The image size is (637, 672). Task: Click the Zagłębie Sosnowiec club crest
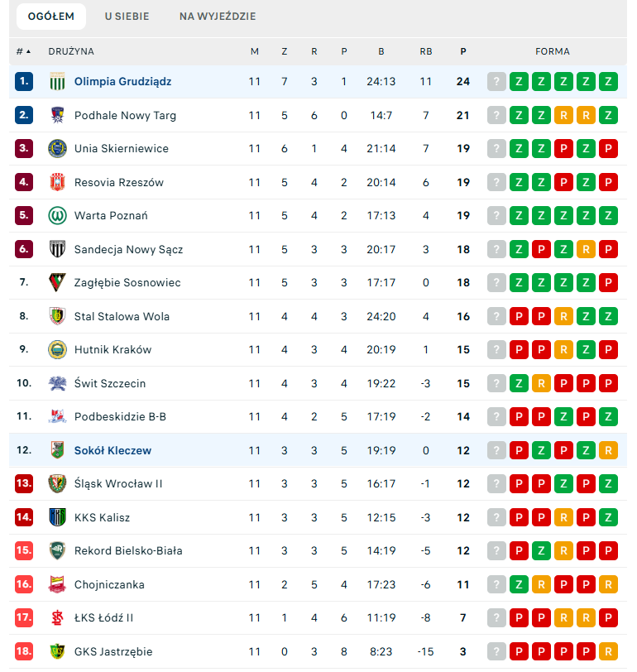pyautogui.click(x=57, y=283)
